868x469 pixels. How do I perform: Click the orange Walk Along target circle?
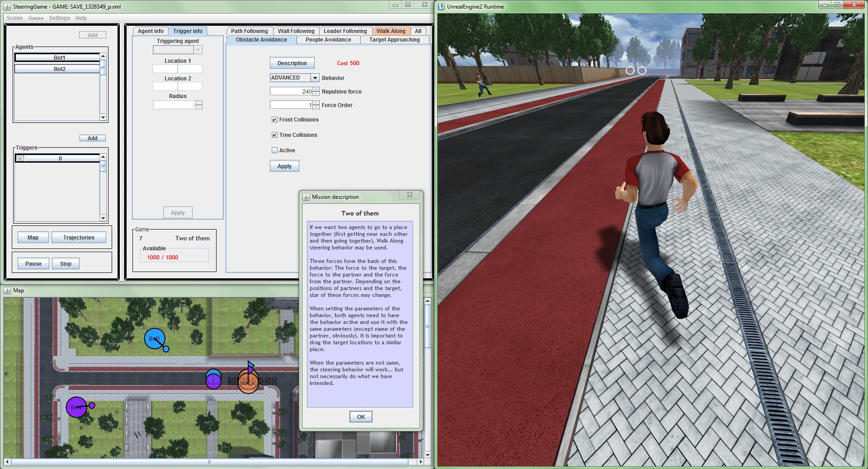[248, 381]
